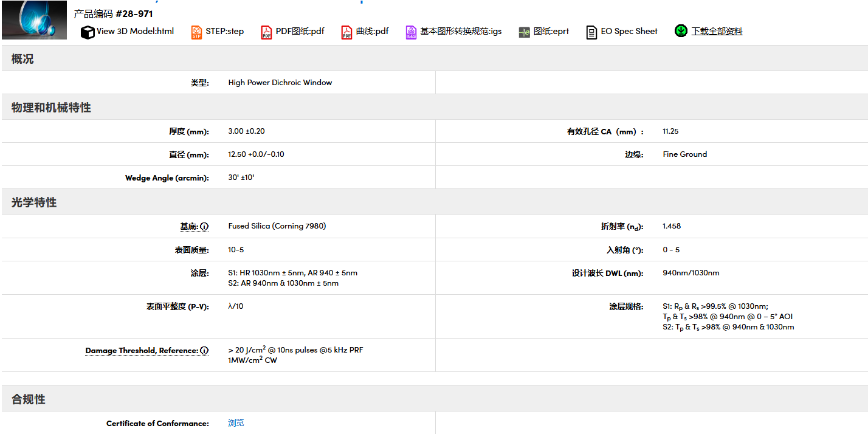868x434 pixels.
Task: Open the 曲线:pdf text link
Action: pos(373,31)
